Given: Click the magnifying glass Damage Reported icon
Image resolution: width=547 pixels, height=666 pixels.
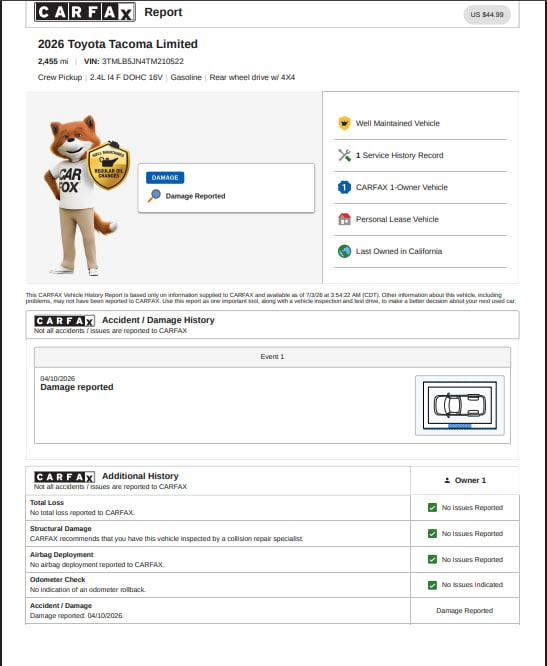Looking at the screenshot, I should (154, 196).
